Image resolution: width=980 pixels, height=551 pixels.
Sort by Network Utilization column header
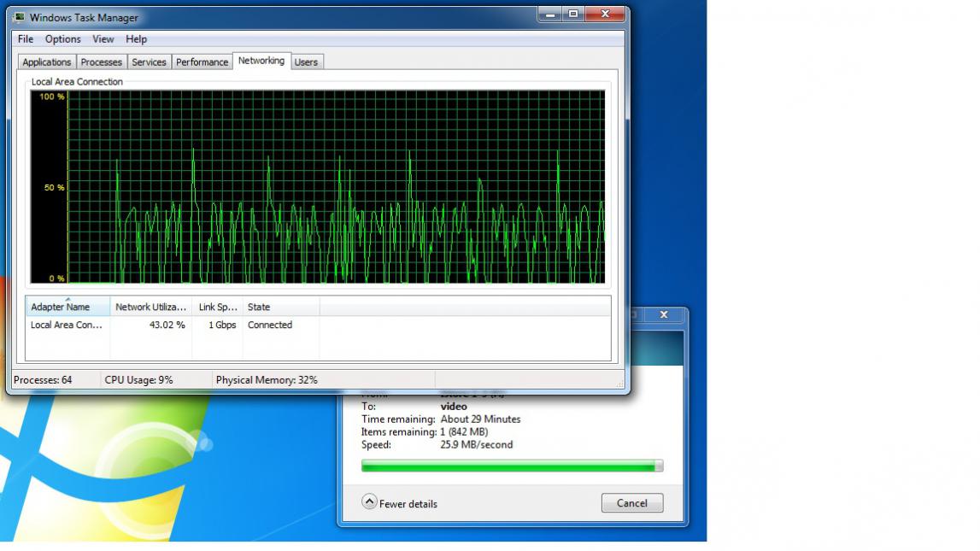pyautogui.click(x=150, y=307)
